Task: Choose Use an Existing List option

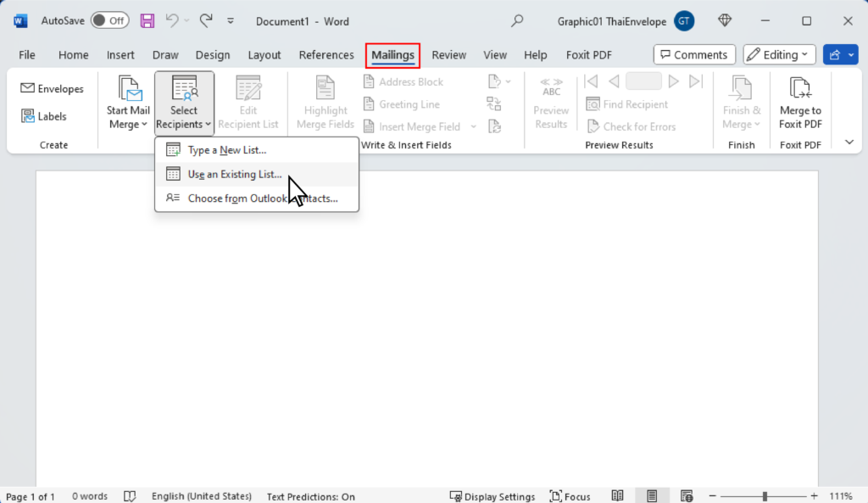Action: tap(257, 174)
